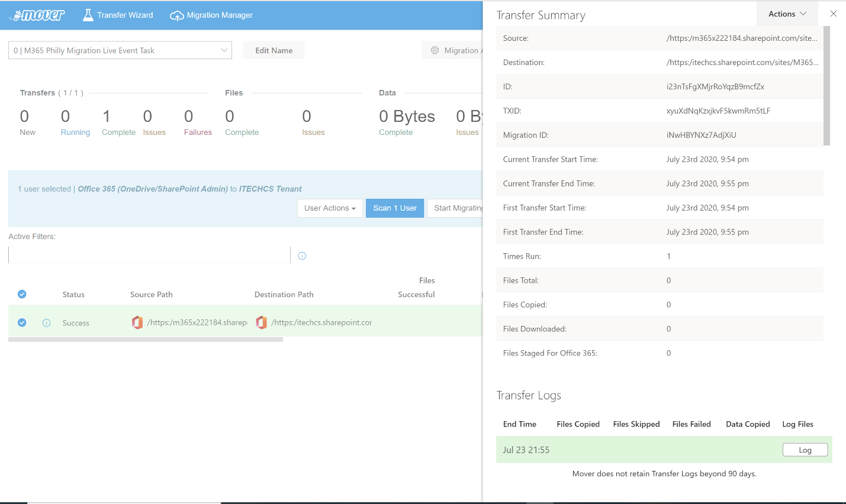Viewport: 846px width, 504px height.
Task: Open the Transfer Wizard tab
Action: point(124,15)
